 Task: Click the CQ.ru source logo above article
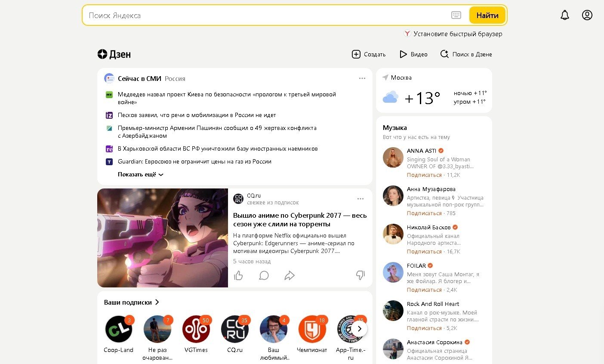(x=238, y=199)
